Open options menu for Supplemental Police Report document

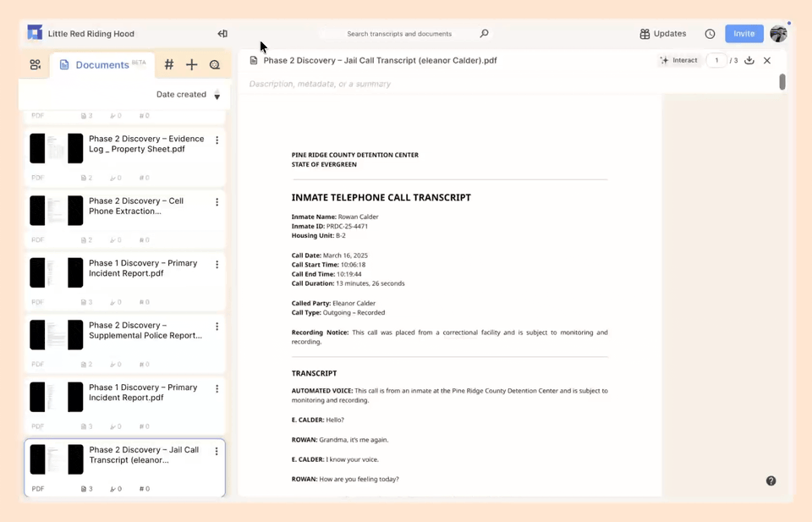(217, 327)
